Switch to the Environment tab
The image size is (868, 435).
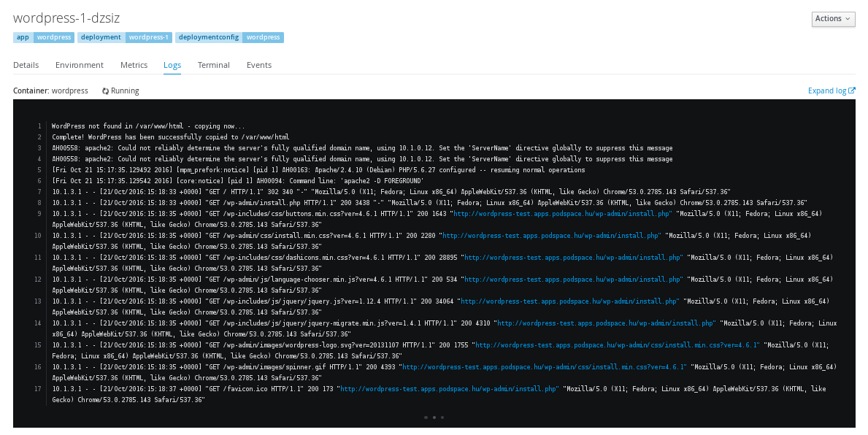click(x=79, y=65)
